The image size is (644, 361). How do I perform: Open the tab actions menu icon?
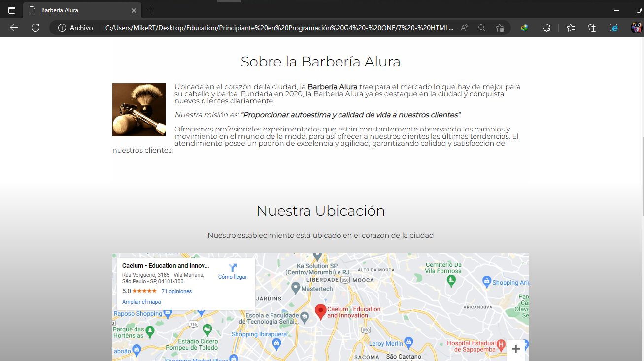click(12, 10)
